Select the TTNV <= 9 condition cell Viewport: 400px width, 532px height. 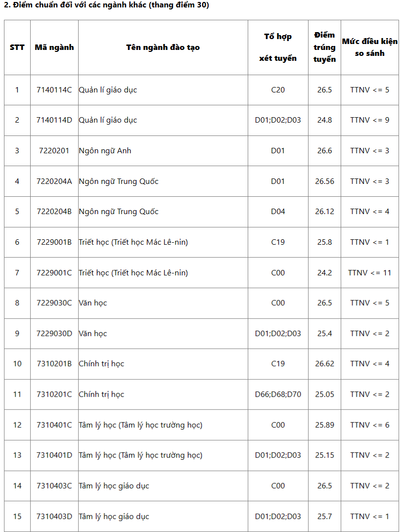[x=370, y=120]
